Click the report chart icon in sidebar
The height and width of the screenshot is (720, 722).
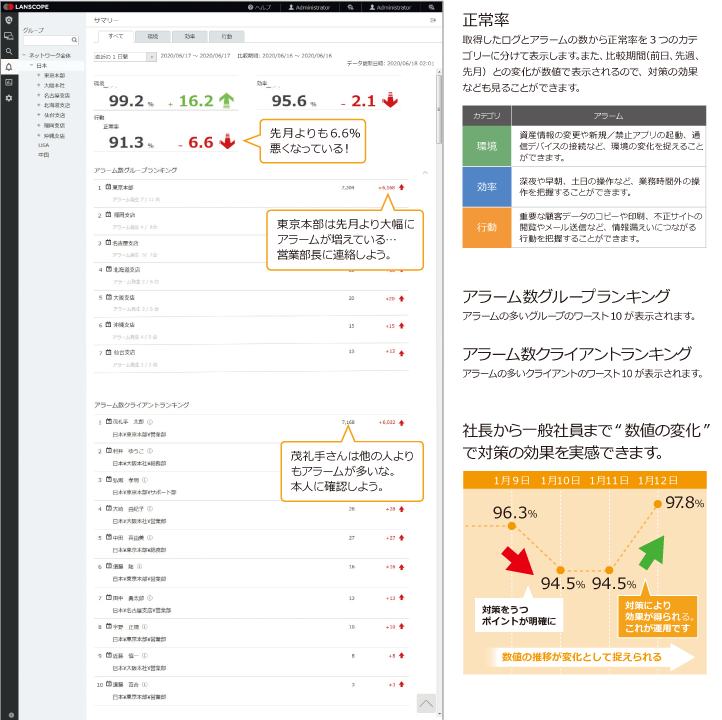click(9, 82)
